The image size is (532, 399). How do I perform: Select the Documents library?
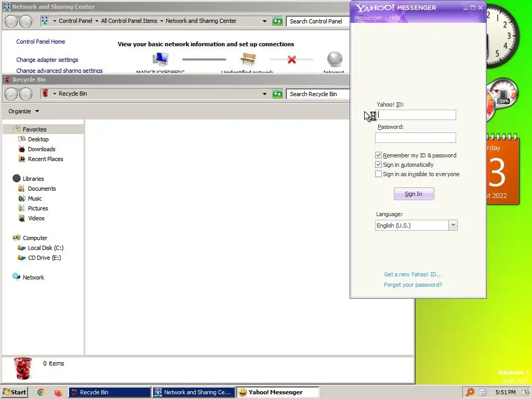click(42, 189)
